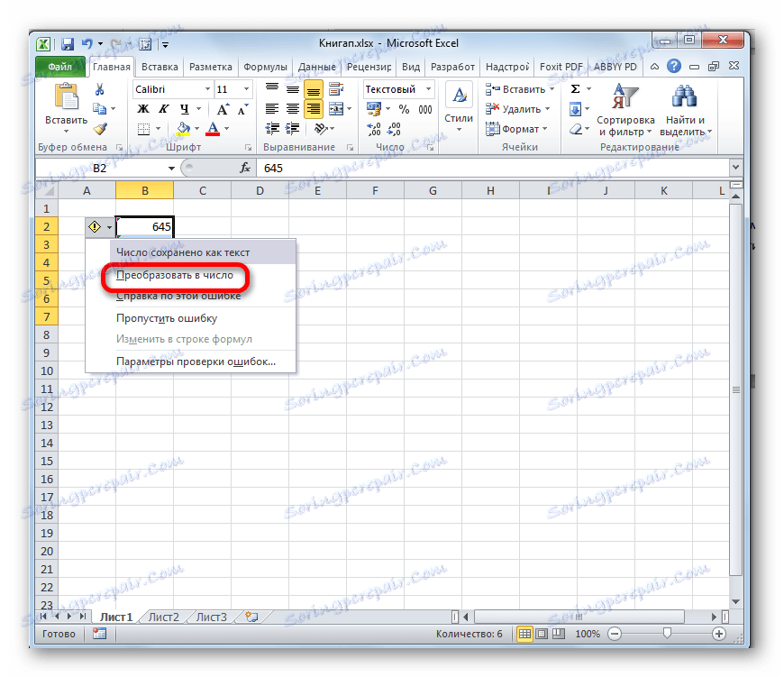Open the Стили styles gallery
This screenshot has width=784, height=677.
tap(459, 108)
